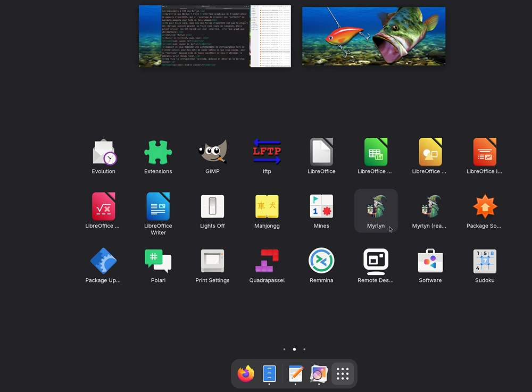The image size is (532, 392).
Task: Open the Software store app
Action: click(430, 265)
